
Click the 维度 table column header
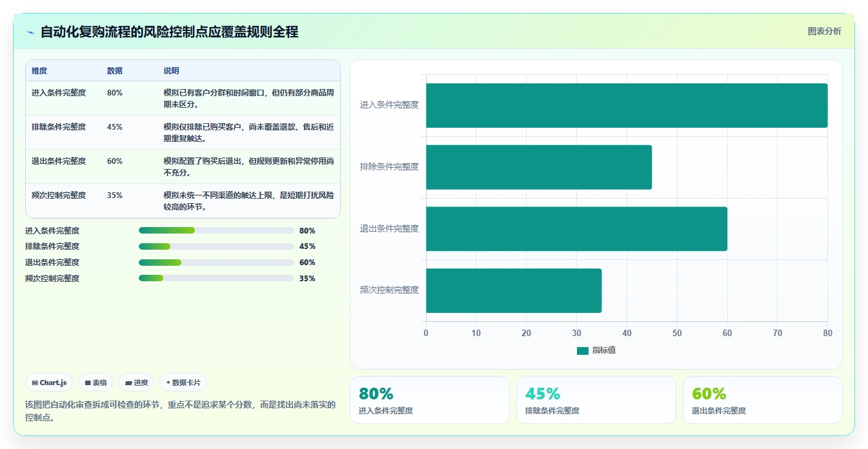click(39, 71)
